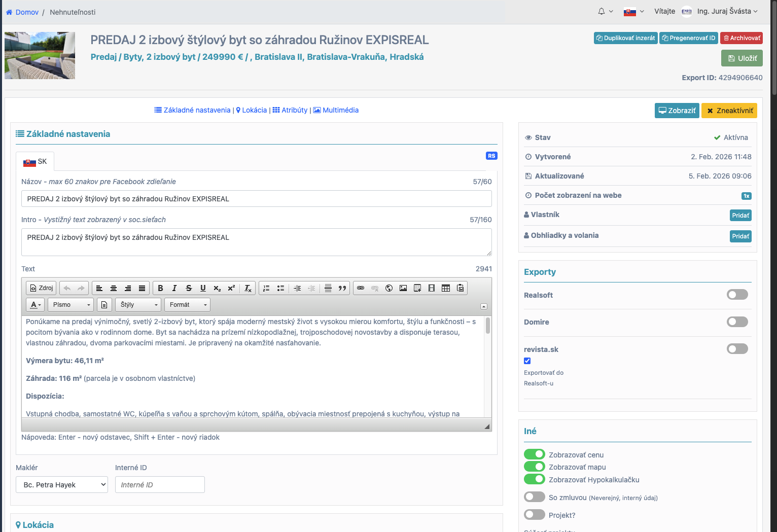Click the insert link icon
This screenshot has width=777, height=532.
(361, 288)
